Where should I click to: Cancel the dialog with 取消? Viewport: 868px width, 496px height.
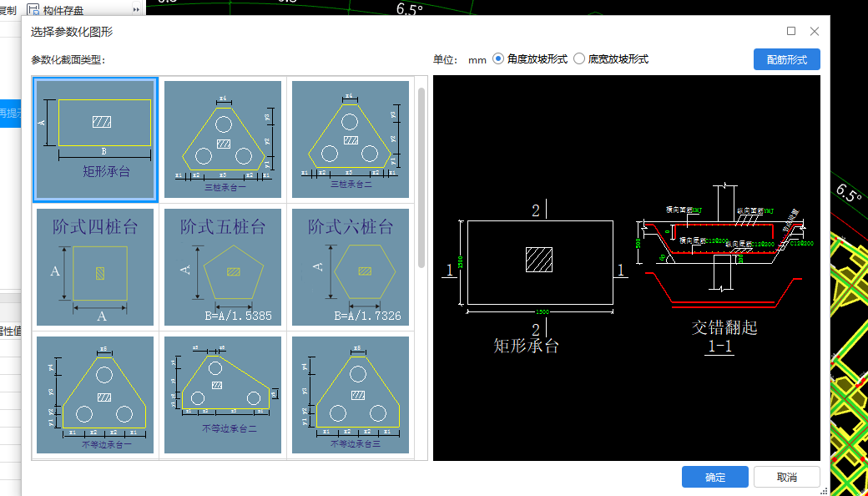[786, 477]
